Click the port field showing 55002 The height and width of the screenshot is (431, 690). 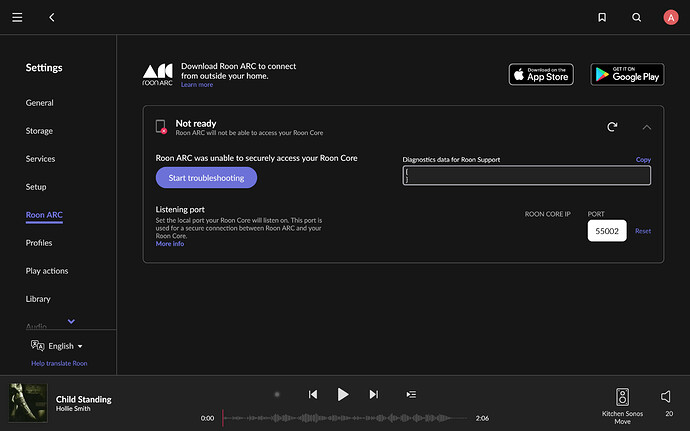click(607, 231)
